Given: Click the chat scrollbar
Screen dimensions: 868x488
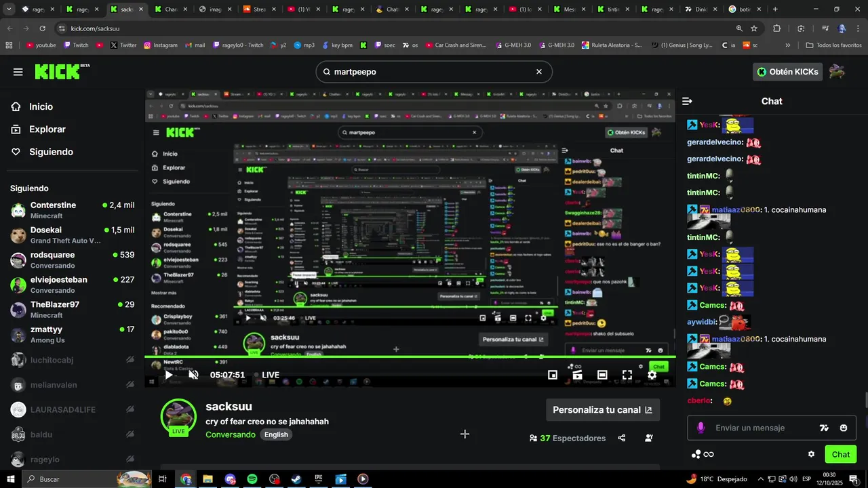Looking at the screenshot, I should (x=865, y=401).
